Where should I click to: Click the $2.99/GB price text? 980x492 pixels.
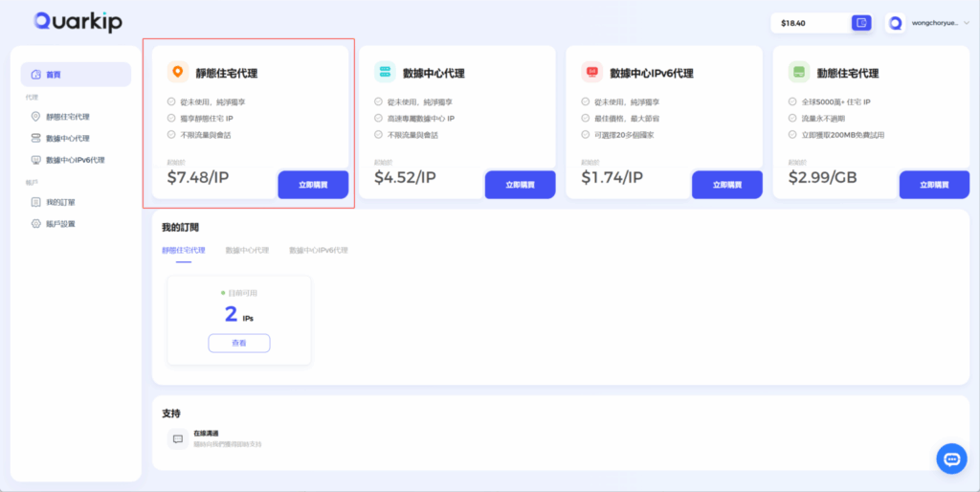822,177
